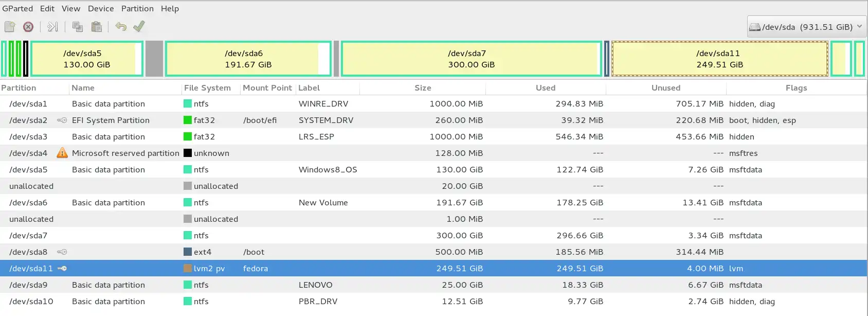Click the Resize/Move toolbar icon
The image size is (868, 316).
tap(52, 27)
